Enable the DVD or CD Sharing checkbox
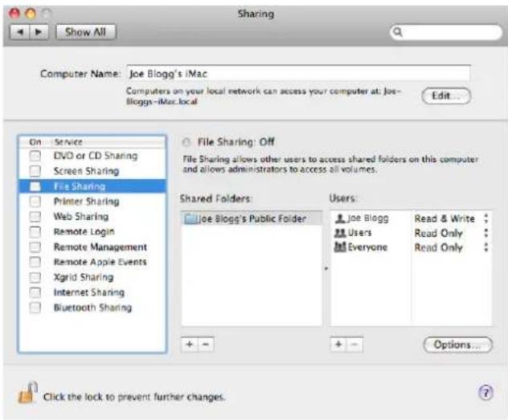Viewport: 508px width, 420px height. (x=35, y=156)
